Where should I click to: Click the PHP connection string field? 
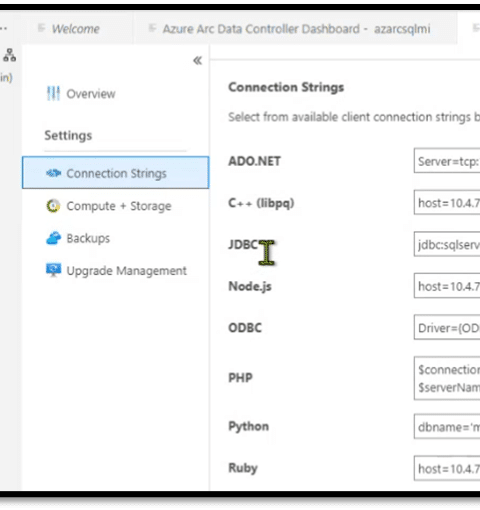tap(447, 378)
